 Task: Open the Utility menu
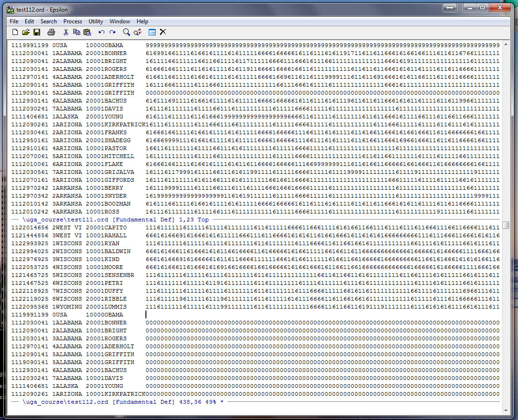96,21
